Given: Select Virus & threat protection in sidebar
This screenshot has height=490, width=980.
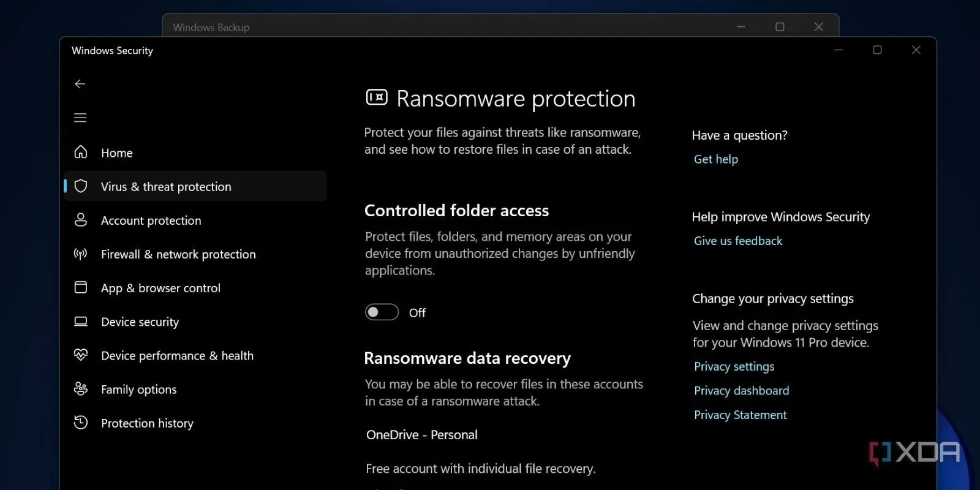Looking at the screenshot, I should (195, 186).
